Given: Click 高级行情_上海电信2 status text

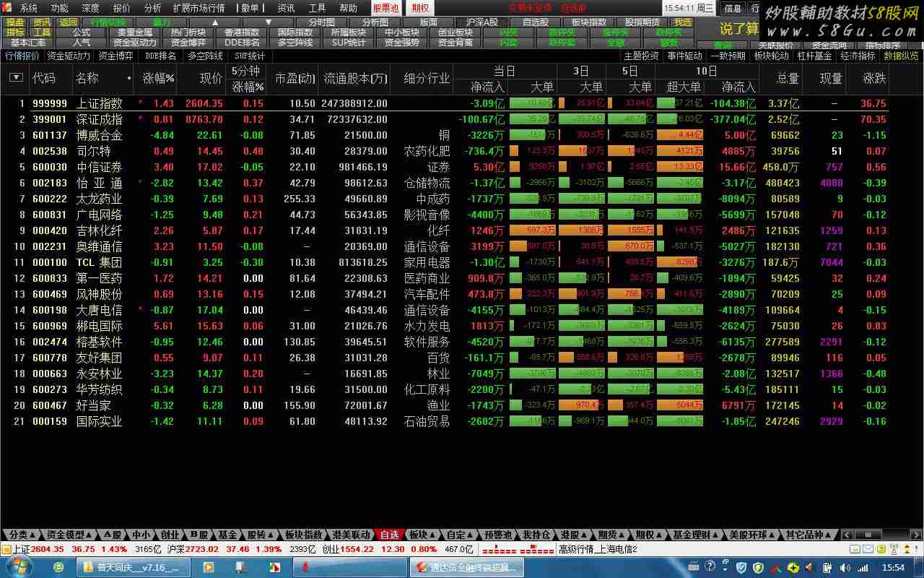Looking at the screenshot, I should [598, 549].
